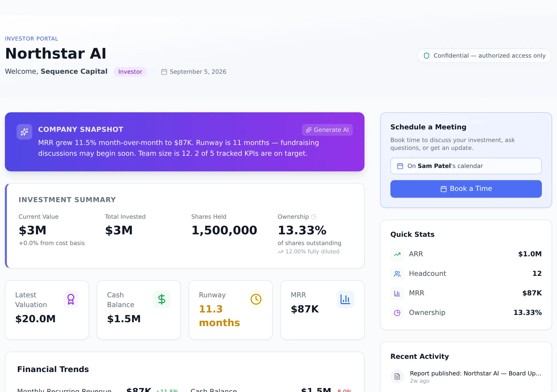This screenshot has height=392, width=557.
Task: Open the Report published Northstar AI activity item
Action: (x=466, y=377)
